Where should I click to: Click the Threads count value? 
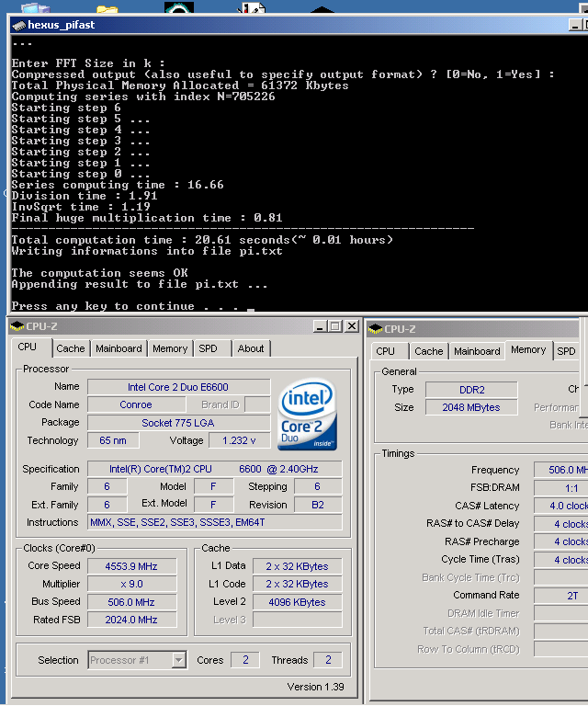(328, 660)
